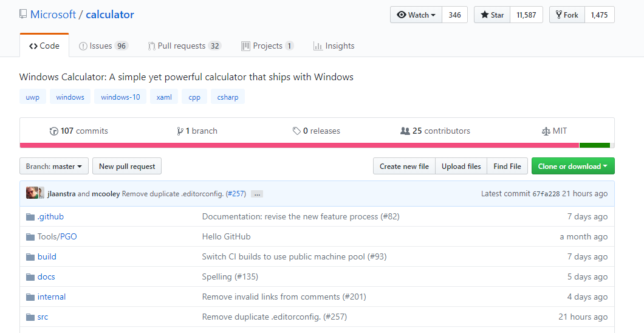This screenshot has width=644, height=333.
Task: Open the 1 branch link
Action: point(197,131)
